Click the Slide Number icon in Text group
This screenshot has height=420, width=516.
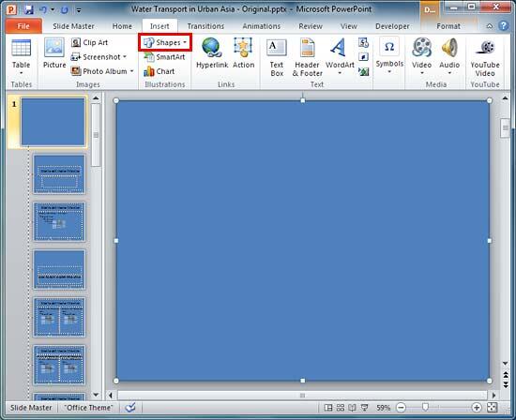coord(363,57)
